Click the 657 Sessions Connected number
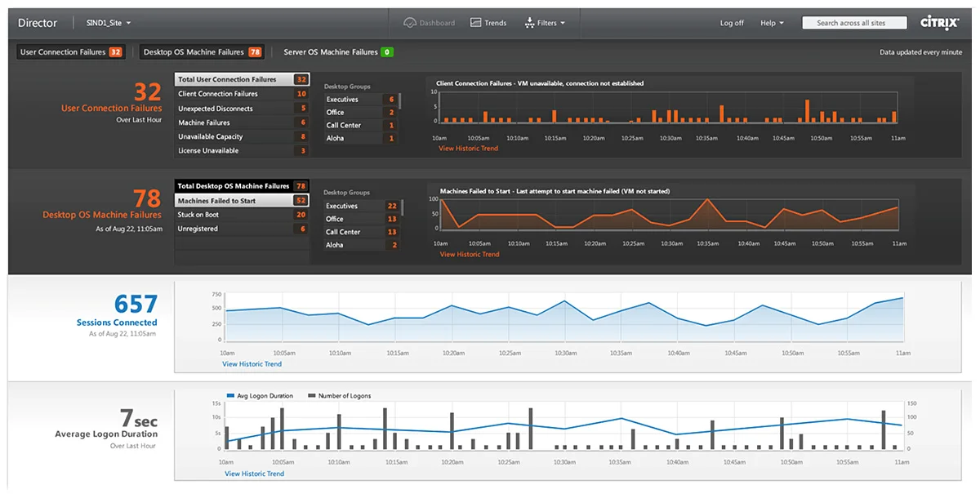The height and width of the screenshot is (494, 980). tap(136, 305)
